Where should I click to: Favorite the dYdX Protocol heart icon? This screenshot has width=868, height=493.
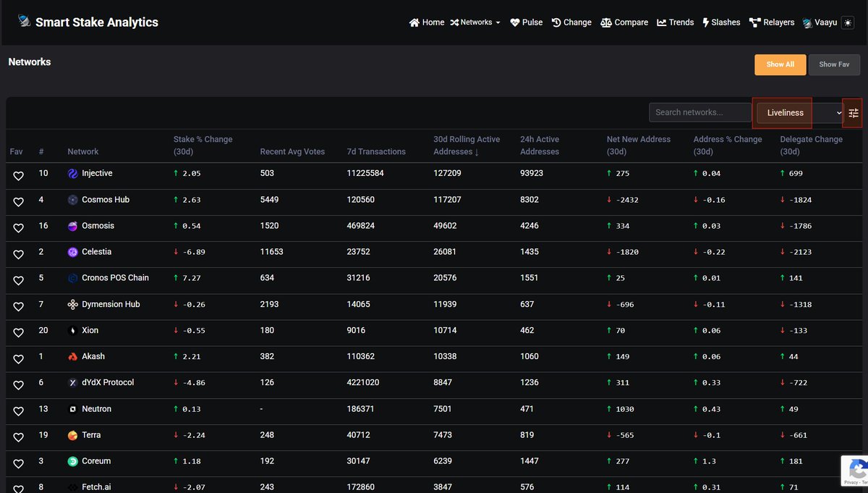click(x=19, y=385)
